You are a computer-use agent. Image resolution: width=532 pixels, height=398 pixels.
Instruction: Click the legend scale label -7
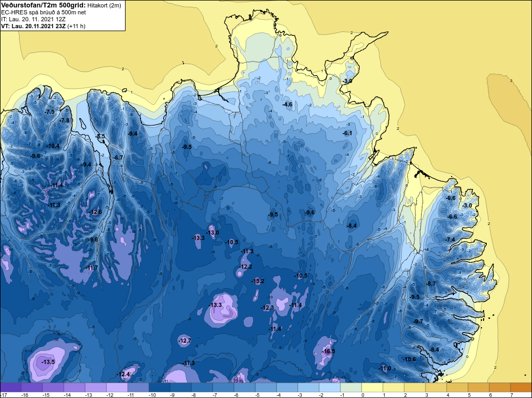tap(215, 395)
